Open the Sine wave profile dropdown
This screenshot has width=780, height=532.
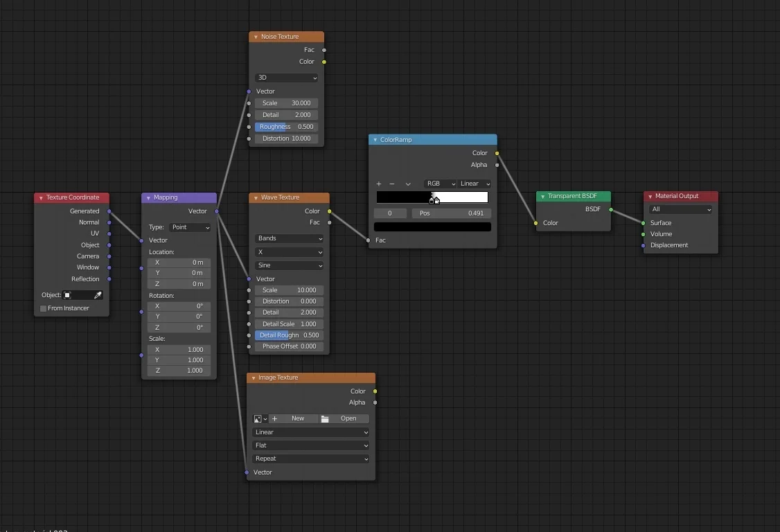289,265
